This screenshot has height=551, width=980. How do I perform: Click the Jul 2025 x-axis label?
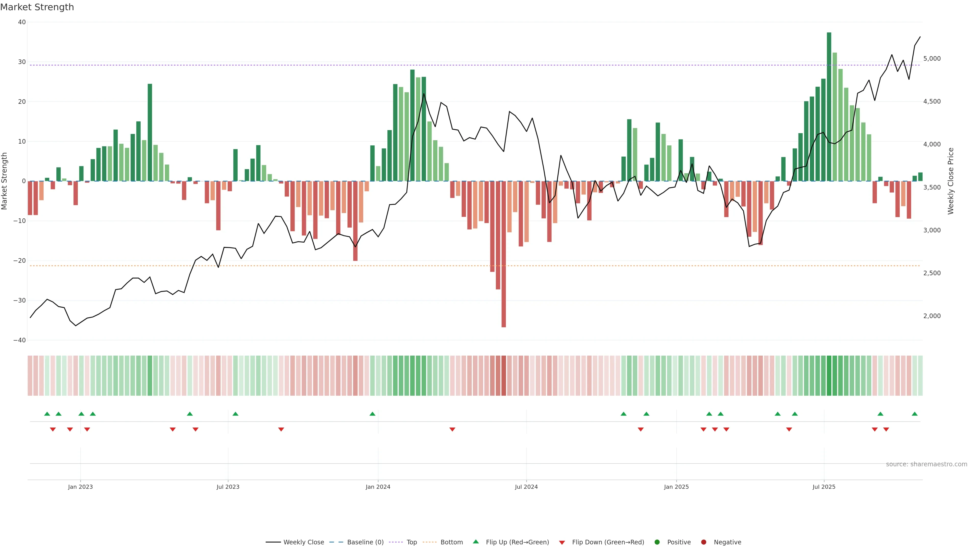tap(824, 487)
